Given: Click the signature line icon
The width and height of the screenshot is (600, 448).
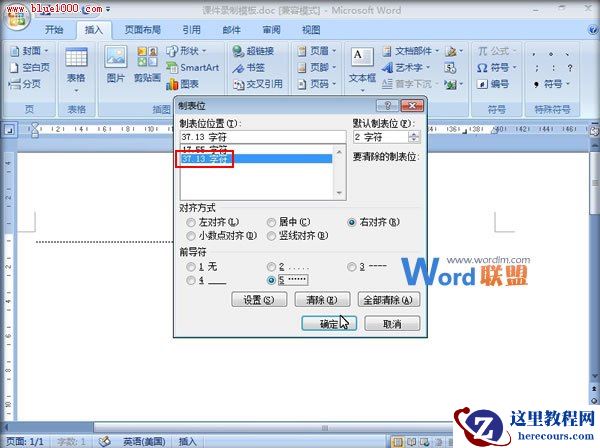Looking at the screenshot, I should [454, 51].
